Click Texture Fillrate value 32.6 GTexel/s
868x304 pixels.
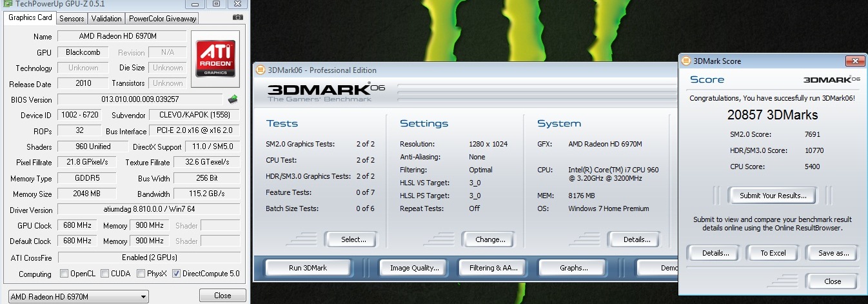(x=206, y=163)
